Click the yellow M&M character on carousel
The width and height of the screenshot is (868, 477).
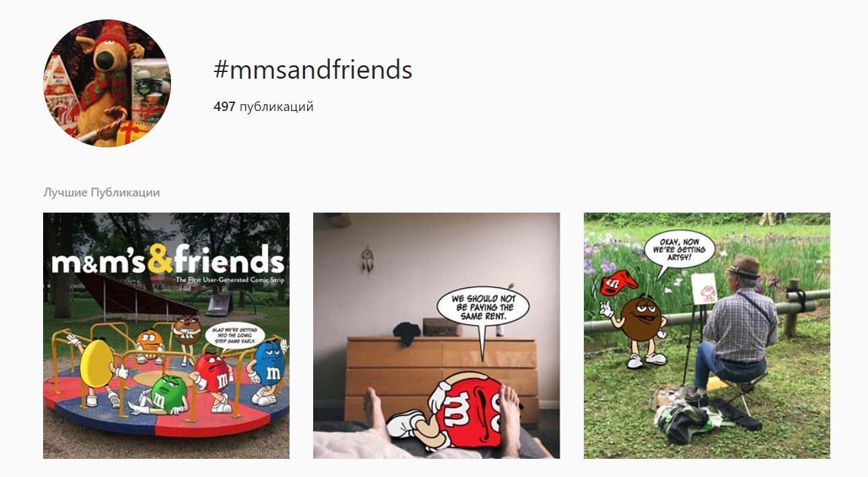(x=98, y=371)
